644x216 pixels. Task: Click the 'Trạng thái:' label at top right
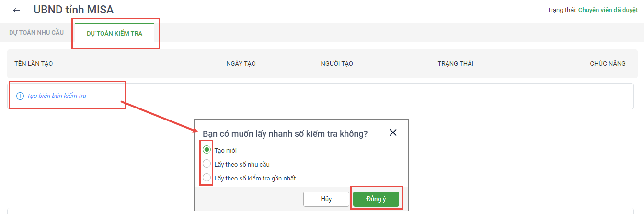(x=562, y=10)
